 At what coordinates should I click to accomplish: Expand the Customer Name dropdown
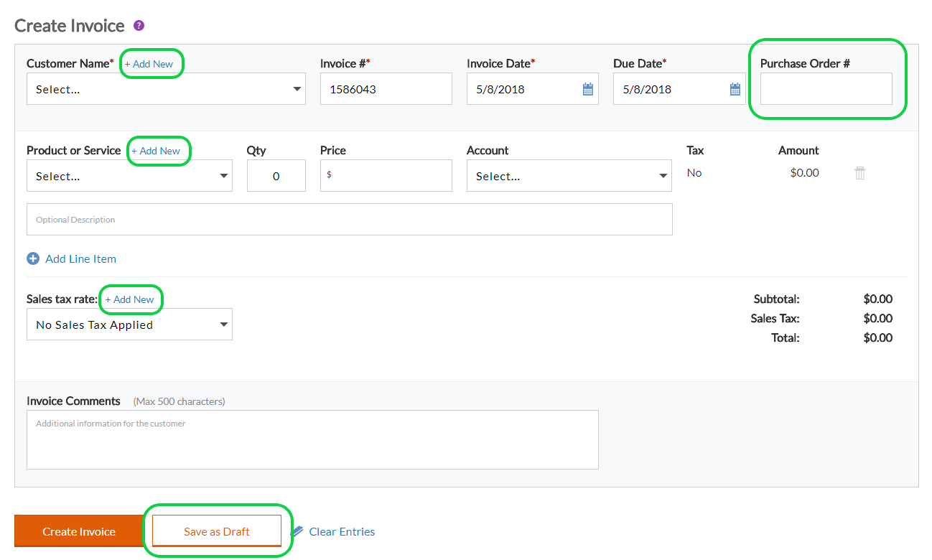(166, 89)
